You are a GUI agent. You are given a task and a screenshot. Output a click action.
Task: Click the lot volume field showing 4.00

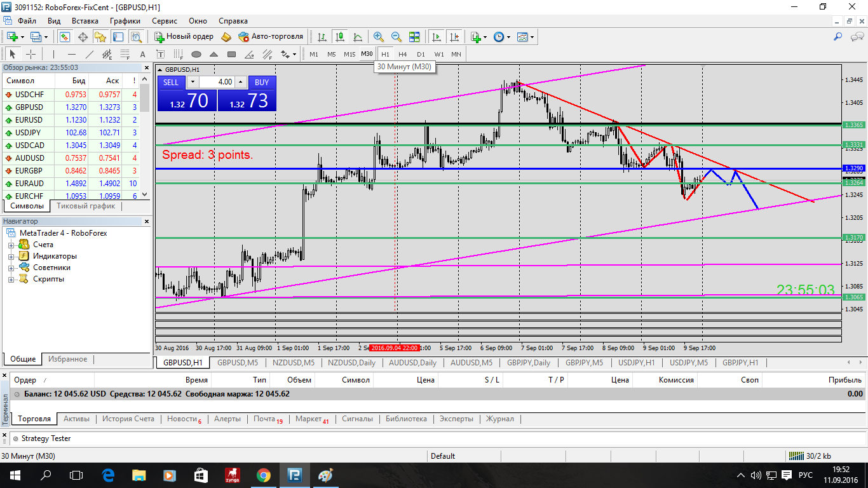click(x=217, y=82)
